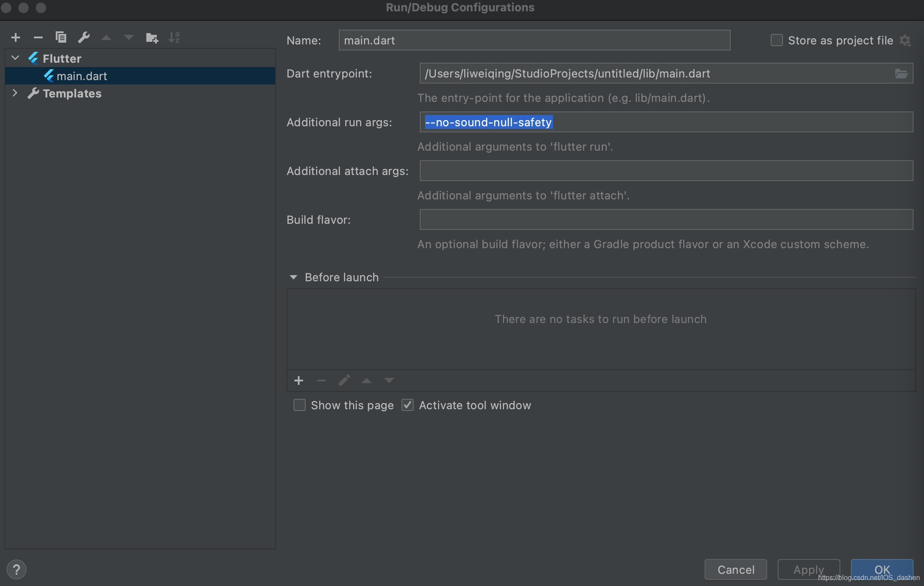The width and height of the screenshot is (924, 586).
Task: Copy configuration using the duplicate icon
Action: (x=61, y=37)
